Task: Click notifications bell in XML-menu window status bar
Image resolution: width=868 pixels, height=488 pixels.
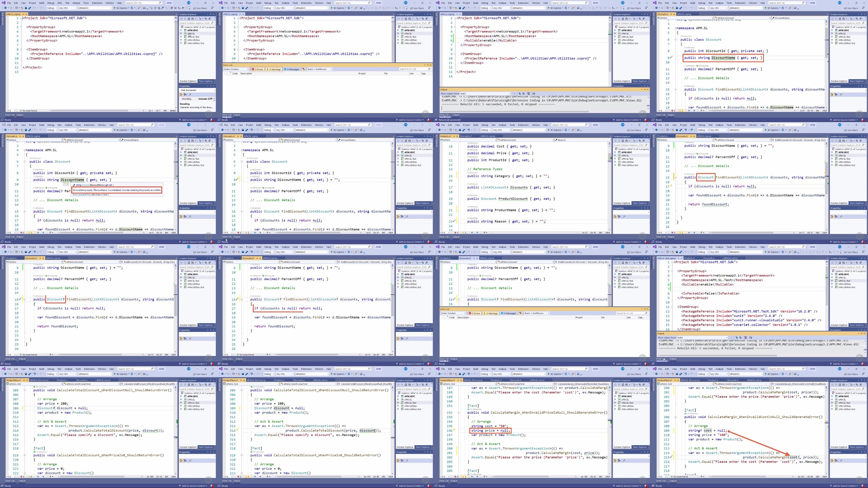Action: (212, 120)
